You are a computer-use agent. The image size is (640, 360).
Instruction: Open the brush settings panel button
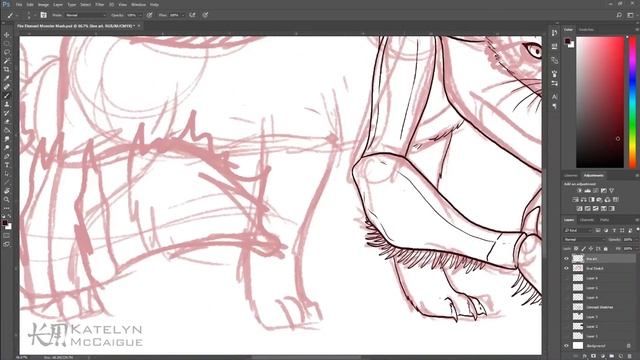point(43,15)
